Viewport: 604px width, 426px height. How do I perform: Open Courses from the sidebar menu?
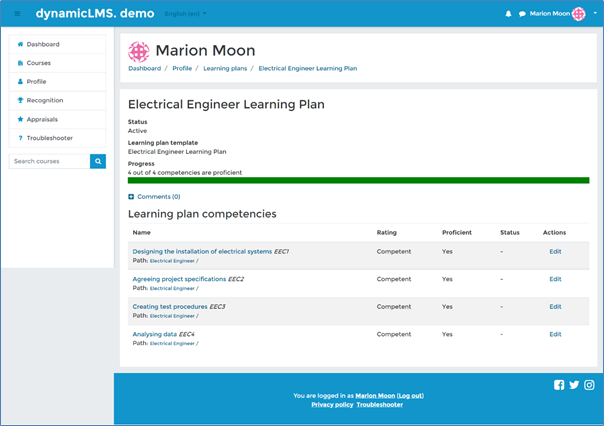click(57, 63)
